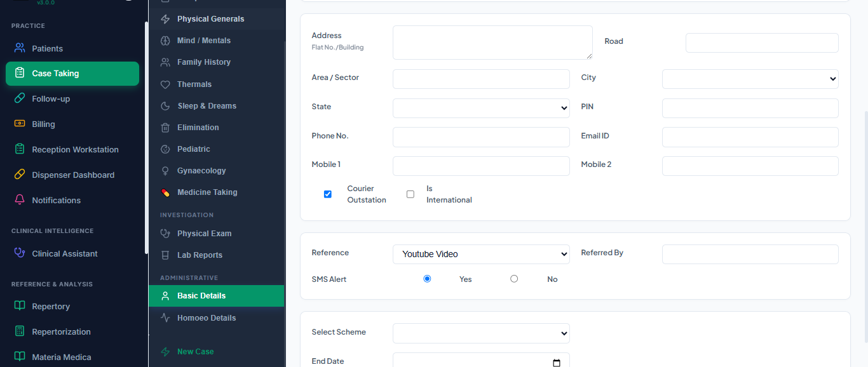Open the Select Scheme dropdown
The width and height of the screenshot is (868, 367).
[481, 333]
